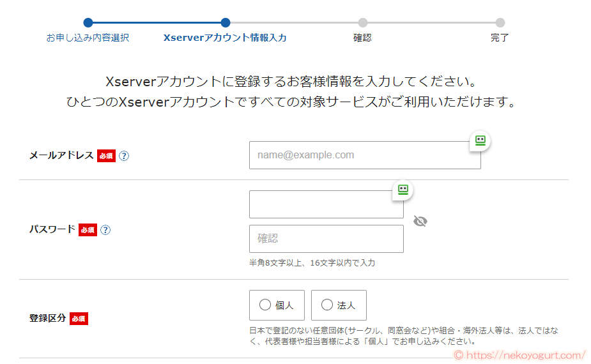
Task: Select the 個人 radio option
Action: (x=277, y=305)
